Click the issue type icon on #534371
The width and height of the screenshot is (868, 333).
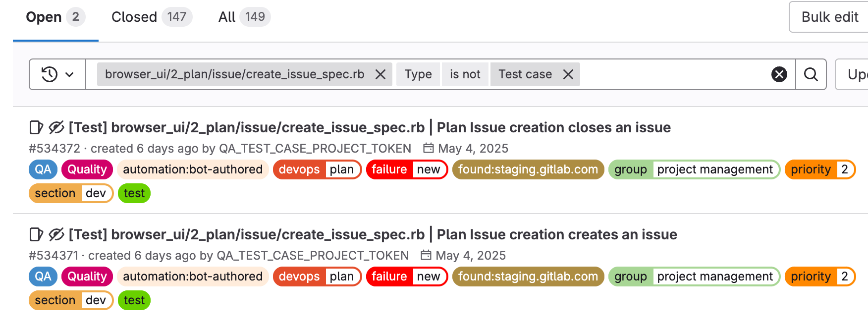pyautogui.click(x=36, y=234)
